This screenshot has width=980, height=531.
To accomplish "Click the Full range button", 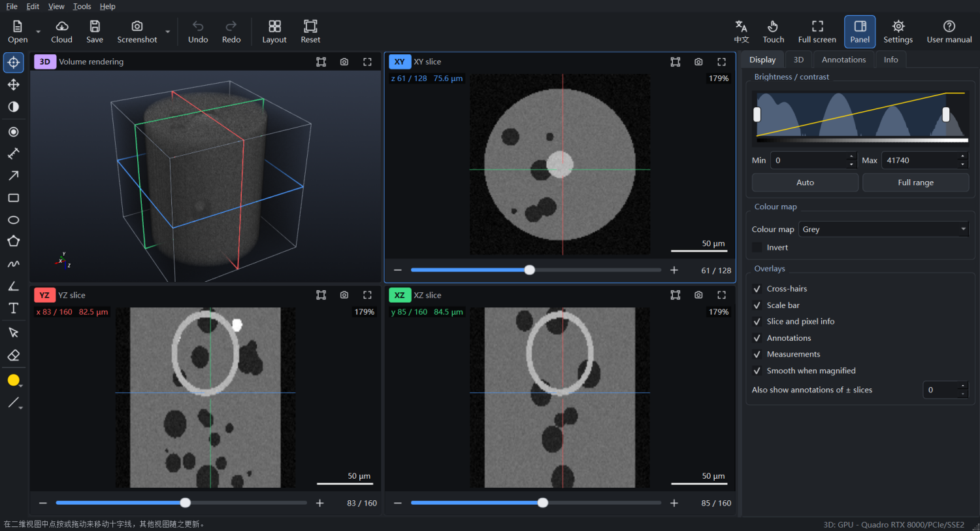I will (915, 182).
